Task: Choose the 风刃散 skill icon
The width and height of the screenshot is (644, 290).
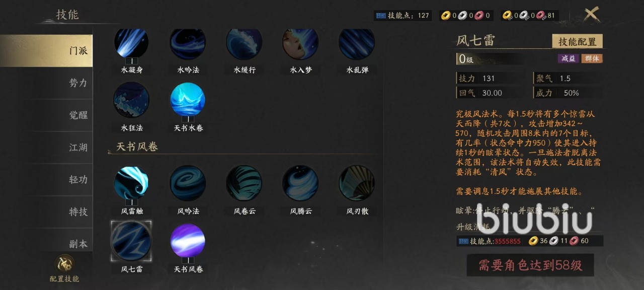Action: pos(357,183)
